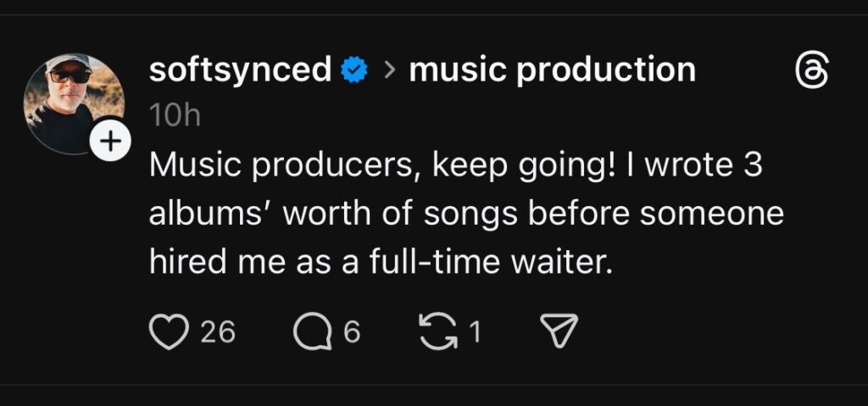The width and height of the screenshot is (868, 406).
Task: Open the softsynced username link
Action: click(240, 70)
